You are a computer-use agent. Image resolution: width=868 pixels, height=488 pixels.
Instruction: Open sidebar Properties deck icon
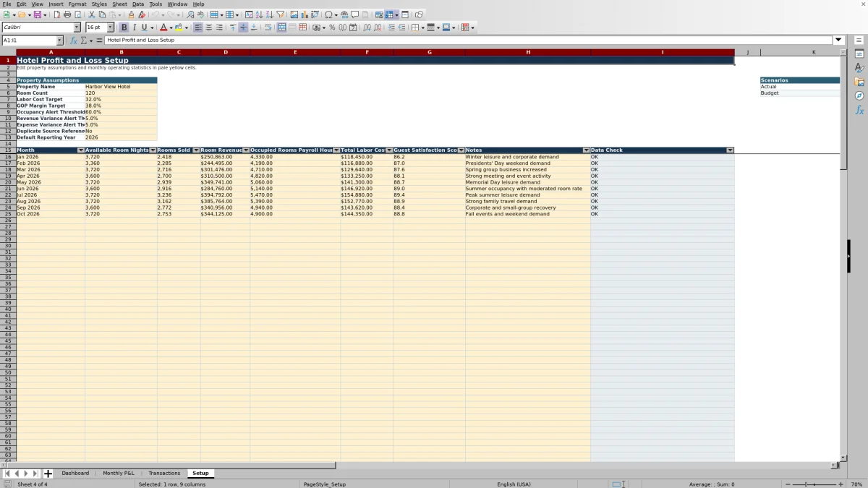tap(859, 54)
